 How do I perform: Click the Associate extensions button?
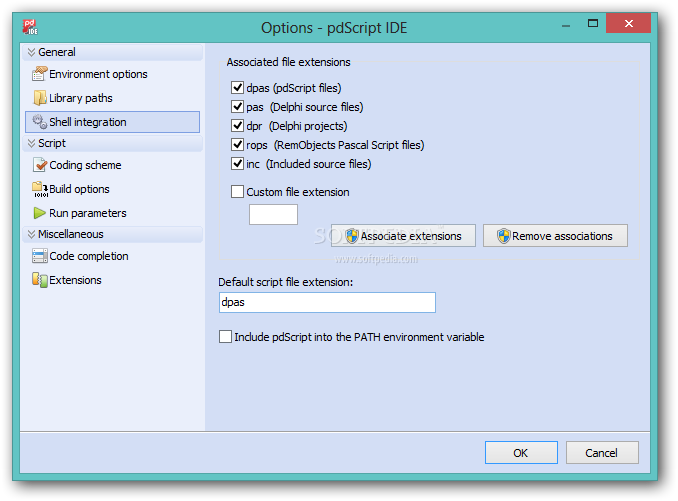(x=403, y=236)
